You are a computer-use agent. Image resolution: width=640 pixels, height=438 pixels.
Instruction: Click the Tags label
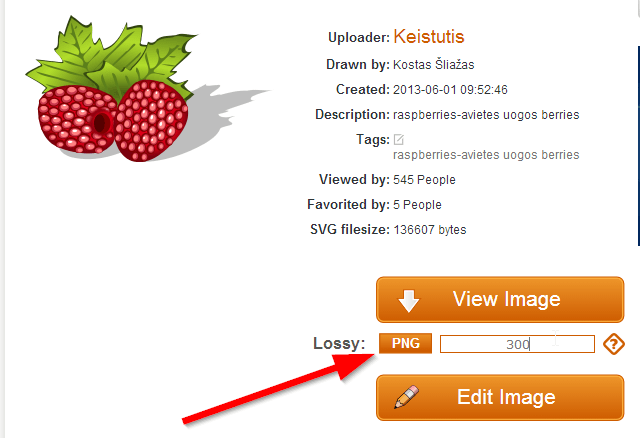coord(373,140)
